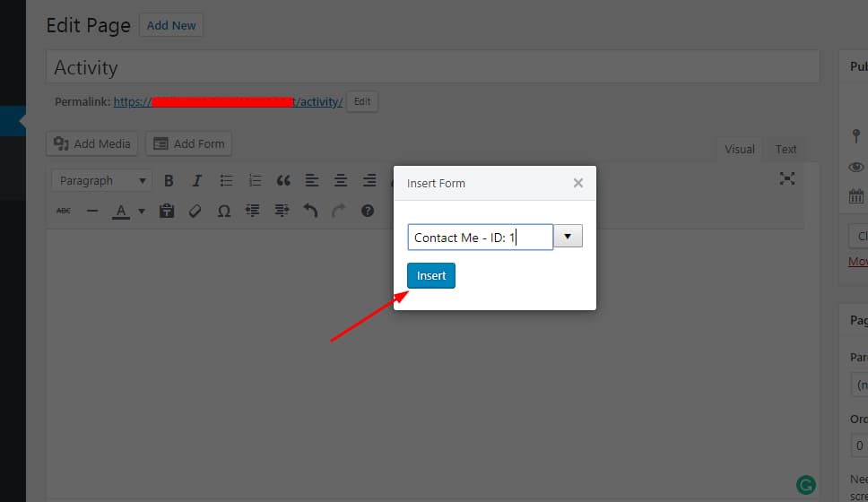This screenshot has width=868, height=502.
Task: Insert a bulleted list
Action: click(226, 181)
